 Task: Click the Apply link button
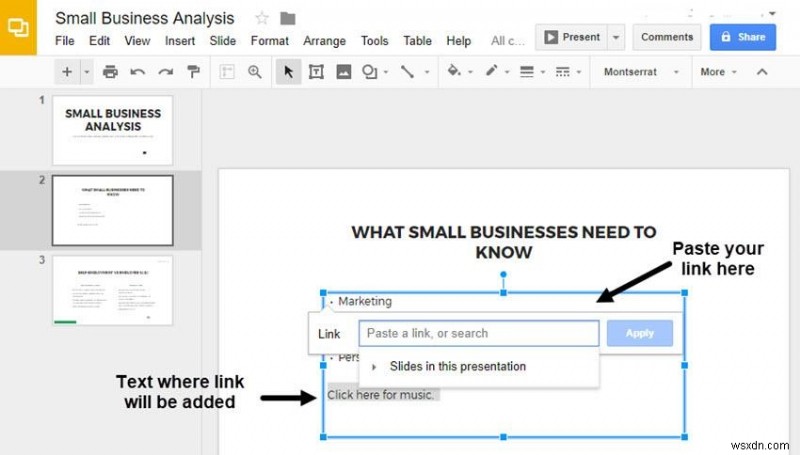point(640,333)
